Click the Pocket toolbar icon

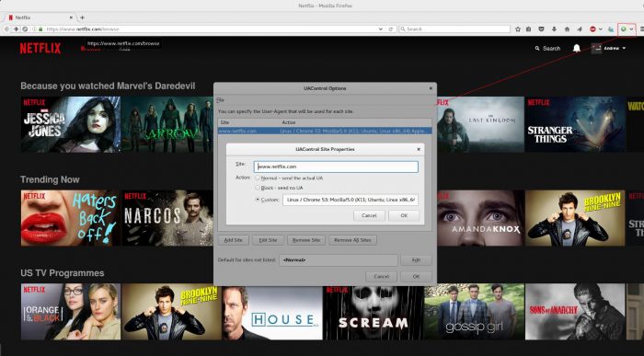click(541, 29)
